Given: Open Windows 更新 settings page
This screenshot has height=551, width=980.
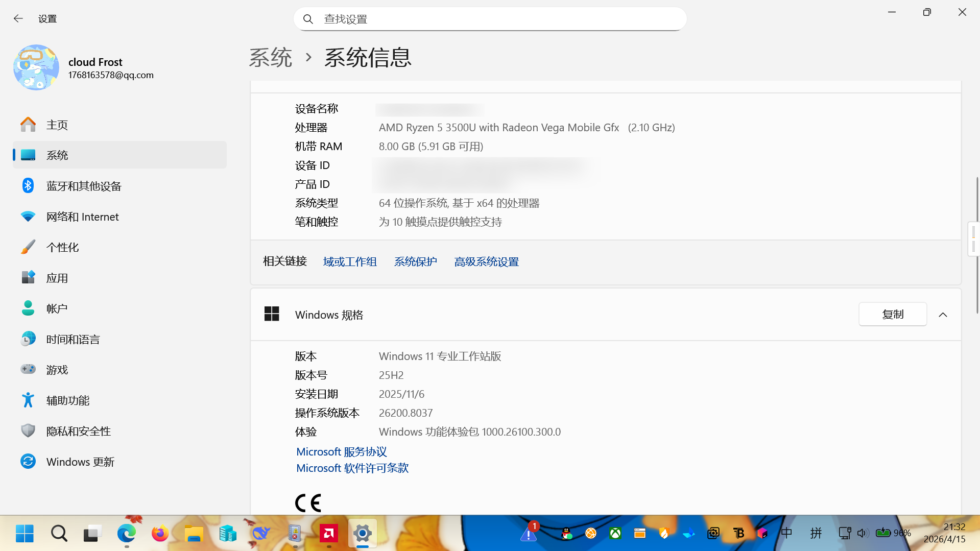Looking at the screenshot, I should [119, 462].
